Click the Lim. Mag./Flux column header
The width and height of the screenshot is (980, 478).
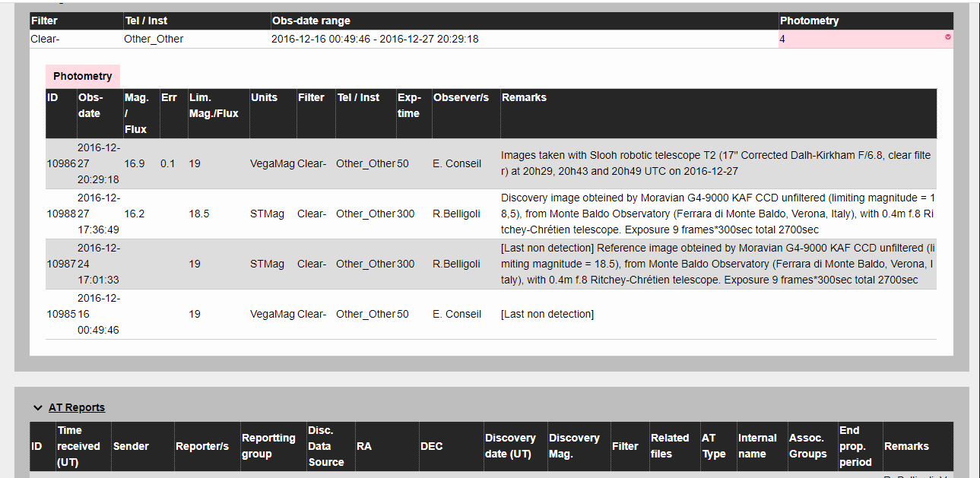coord(214,106)
